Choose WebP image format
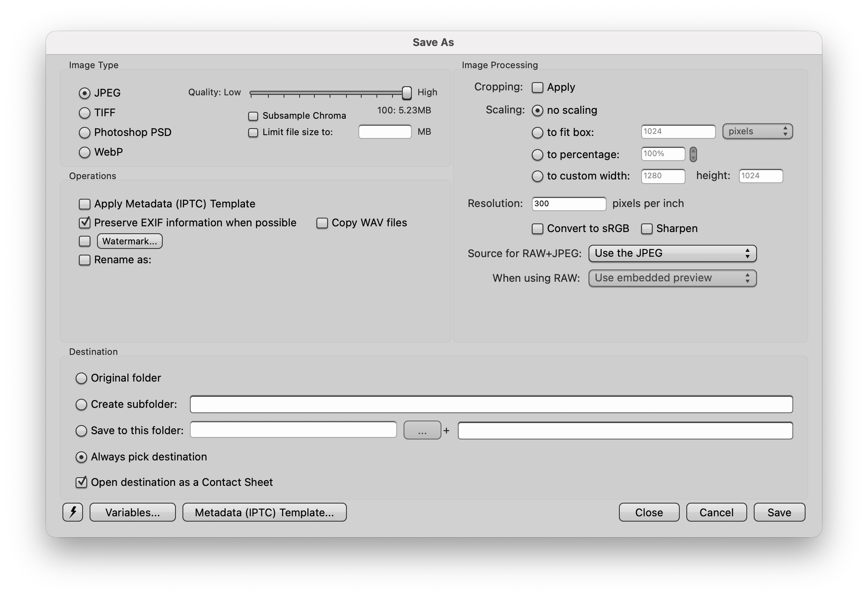 [x=85, y=152]
